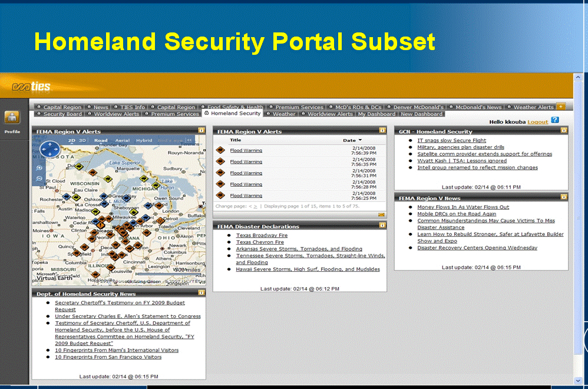588x389 pixels.
Task: Switch the map to 3D mode
Action: click(x=82, y=140)
